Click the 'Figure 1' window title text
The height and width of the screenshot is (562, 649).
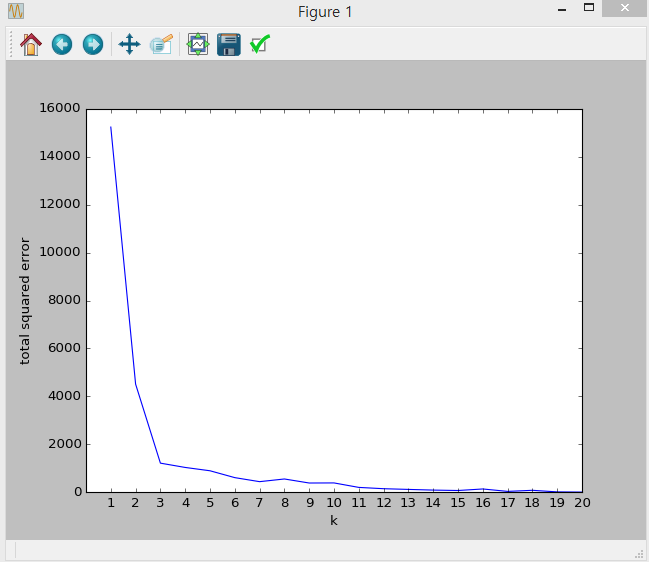(x=325, y=12)
